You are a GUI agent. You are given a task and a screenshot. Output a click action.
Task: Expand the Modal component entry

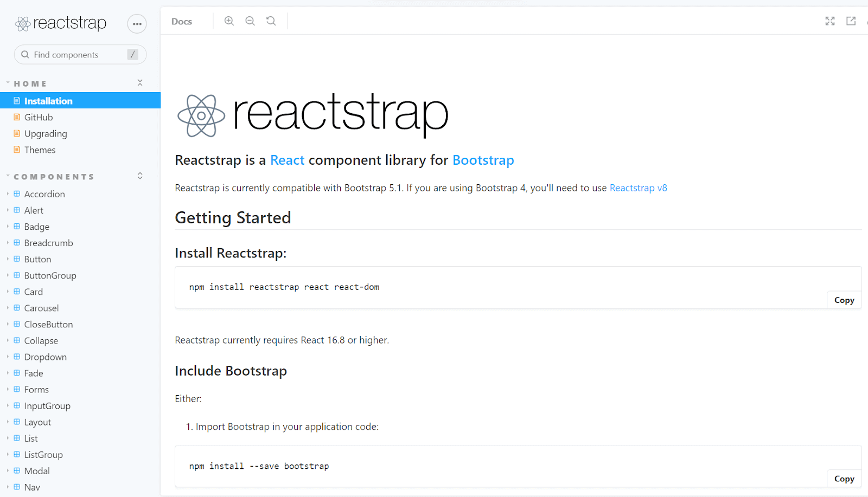tap(7, 470)
